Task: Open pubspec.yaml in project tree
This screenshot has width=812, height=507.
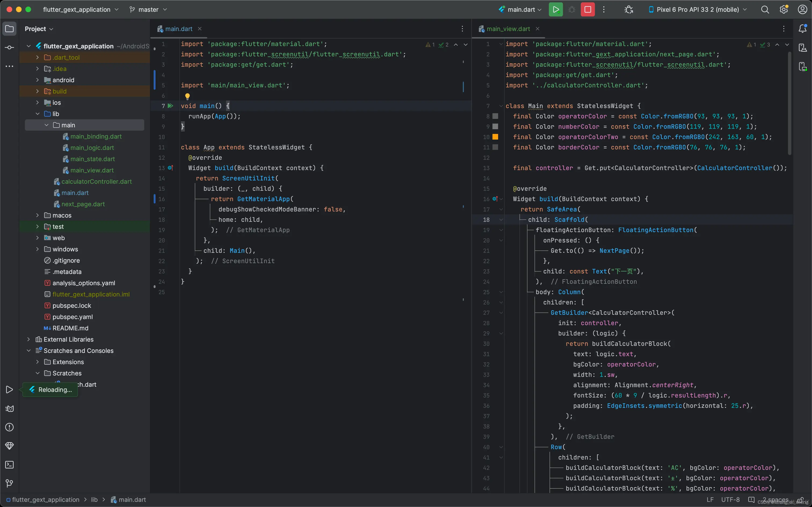Action: [73, 317]
